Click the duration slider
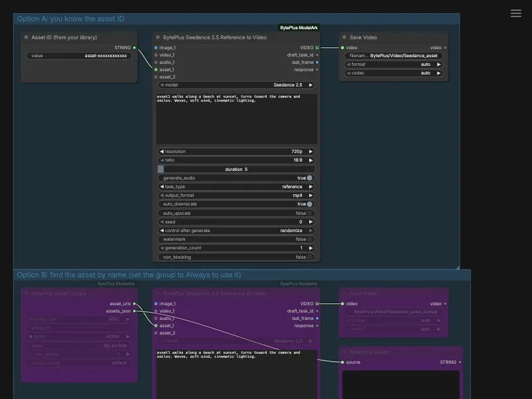Viewport: 532px width, 399px height. click(236, 169)
